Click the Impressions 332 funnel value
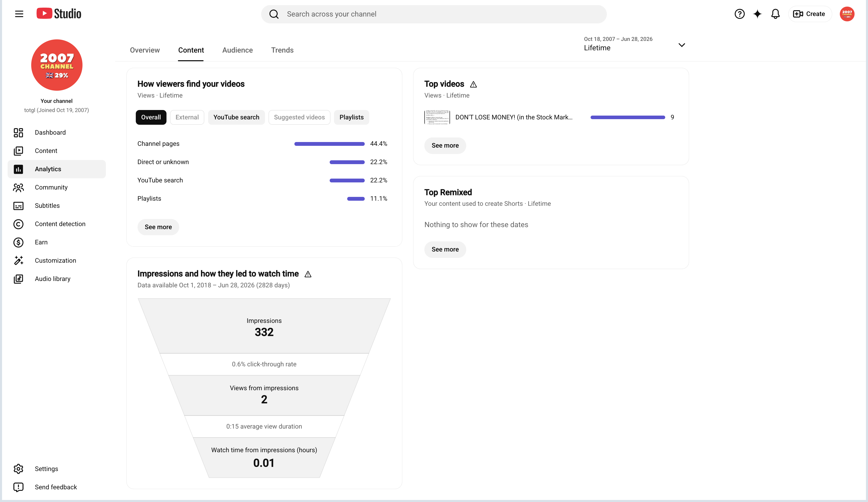 pyautogui.click(x=264, y=332)
